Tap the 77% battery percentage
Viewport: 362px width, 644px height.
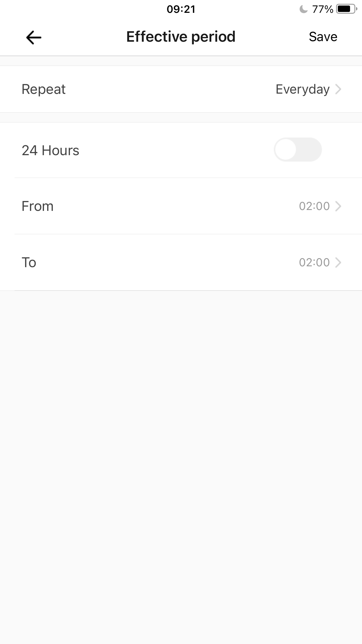322,9
